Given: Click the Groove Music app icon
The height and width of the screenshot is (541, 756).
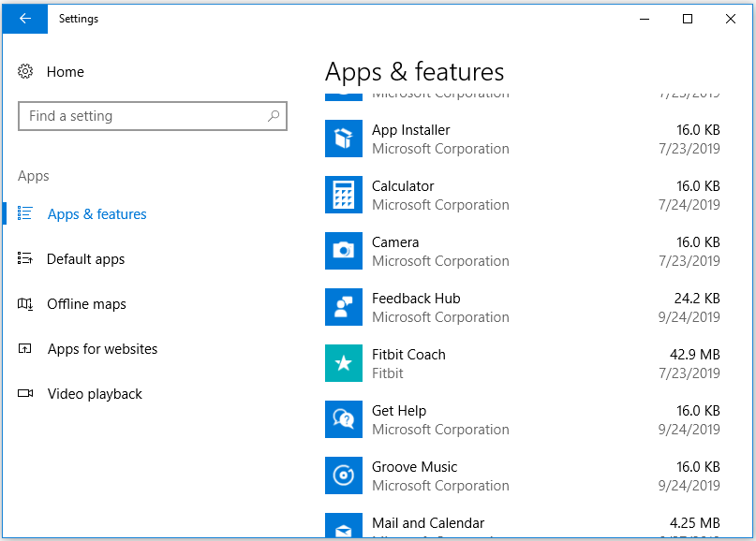Looking at the screenshot, I should (x=343, y=475).
